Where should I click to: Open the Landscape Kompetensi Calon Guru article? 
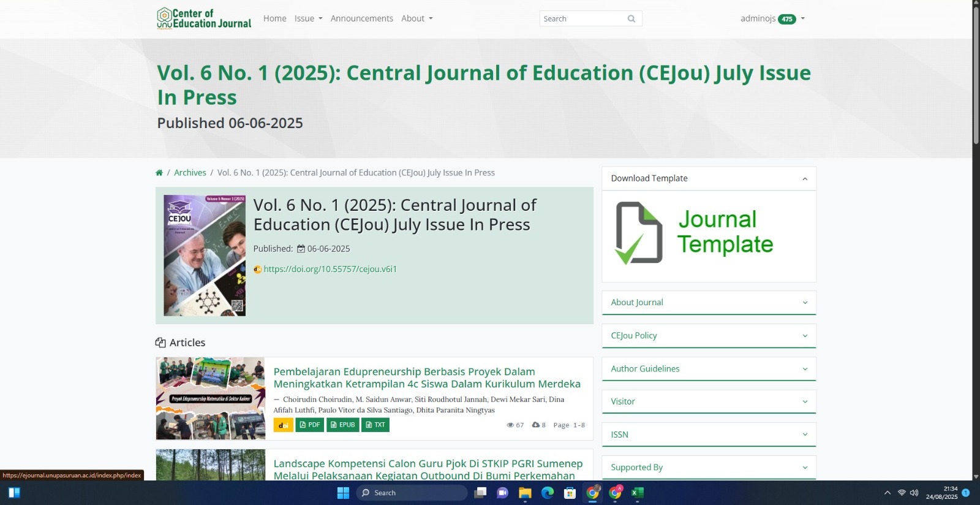coord(428,469)
